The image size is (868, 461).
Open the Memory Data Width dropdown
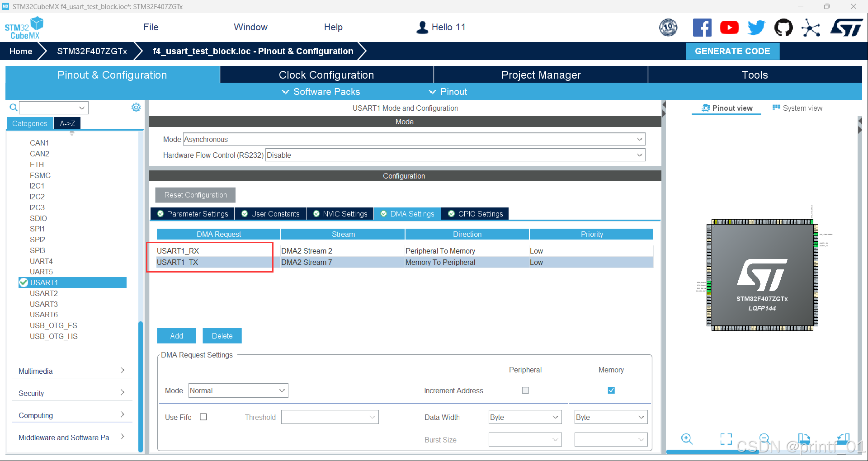pos(611,417)
